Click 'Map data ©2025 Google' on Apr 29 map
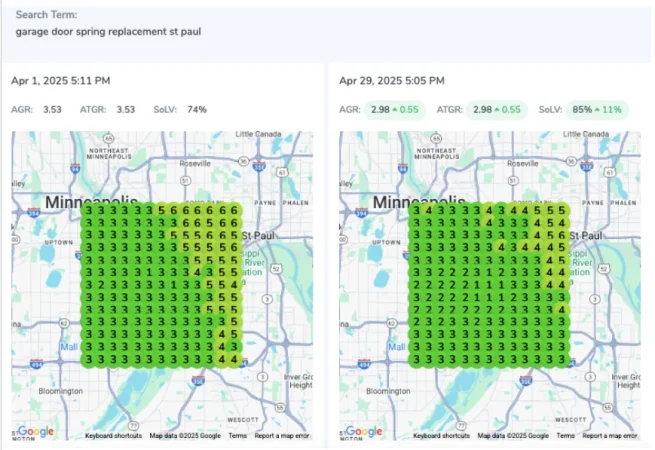 point(513,435)
